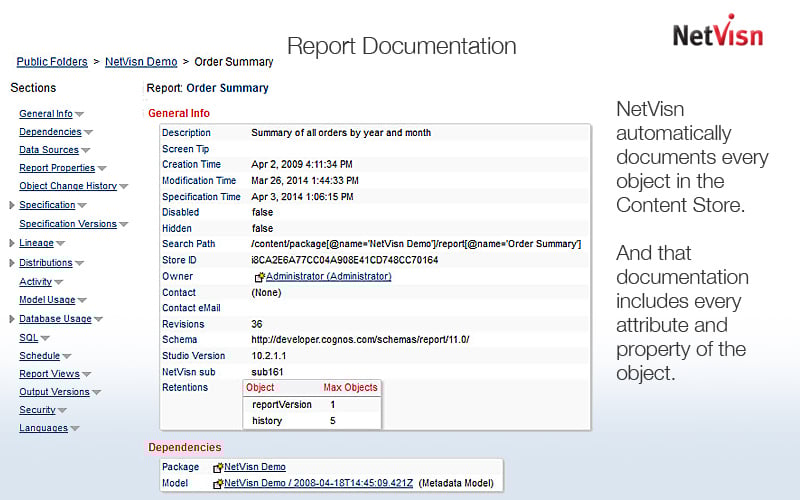
Task: Click the arrow icon next to Security
Action: [63, 410]
